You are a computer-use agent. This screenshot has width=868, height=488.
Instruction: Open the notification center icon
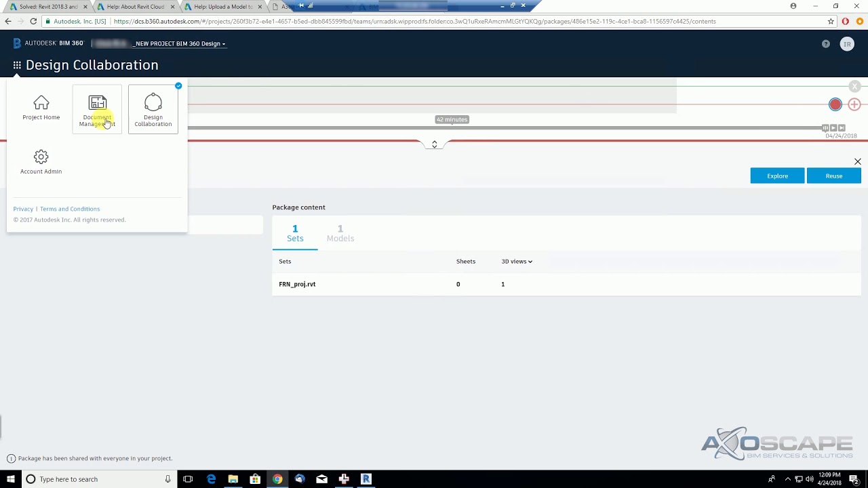pyautogui.click(x=854, y=479)
